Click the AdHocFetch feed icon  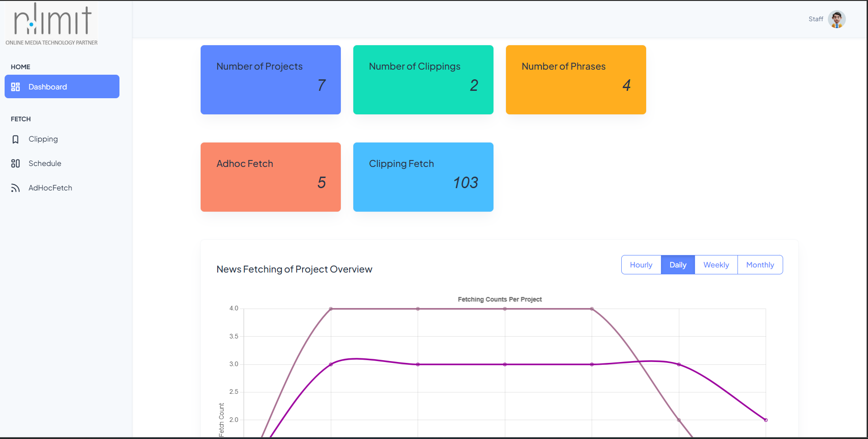[x=16, y=188]
